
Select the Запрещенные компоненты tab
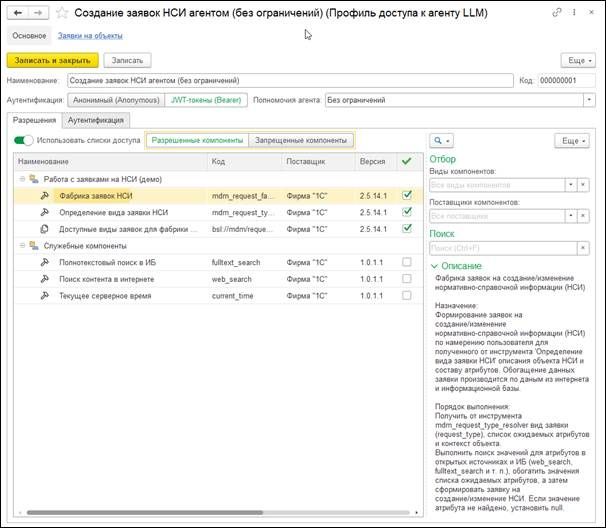click(x=301, y=140)
